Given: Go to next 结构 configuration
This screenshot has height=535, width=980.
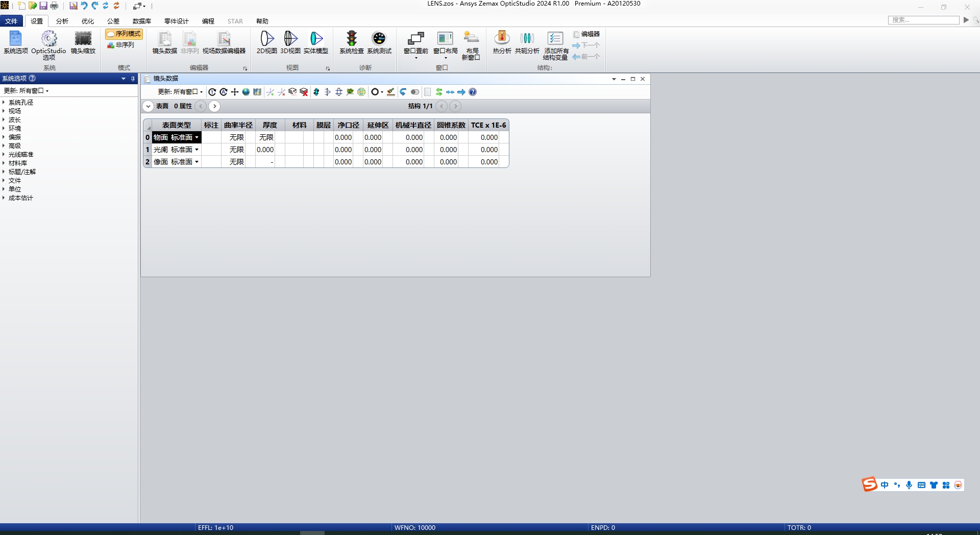Looking at the screenshot, I should (455, 106).
